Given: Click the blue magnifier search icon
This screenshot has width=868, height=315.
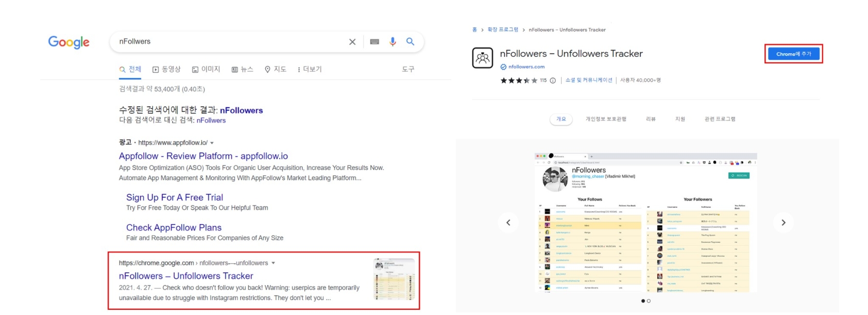Looking at the screenshot, I should coord(410,41).
